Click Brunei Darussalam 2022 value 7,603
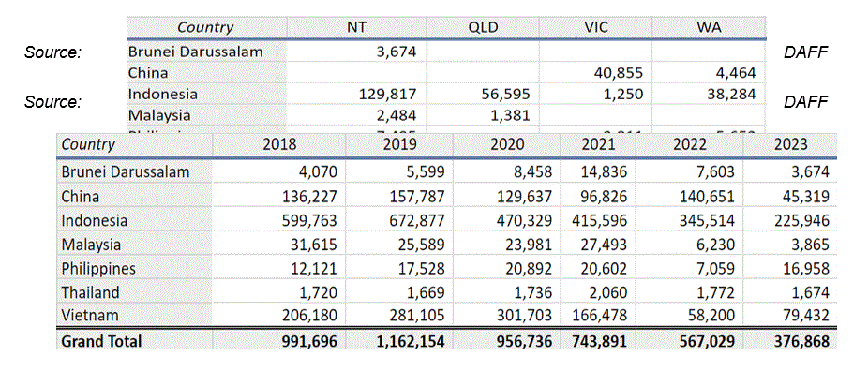Viewport: 868px width, 371px height. pyautogui.click(x=716, y=172)
